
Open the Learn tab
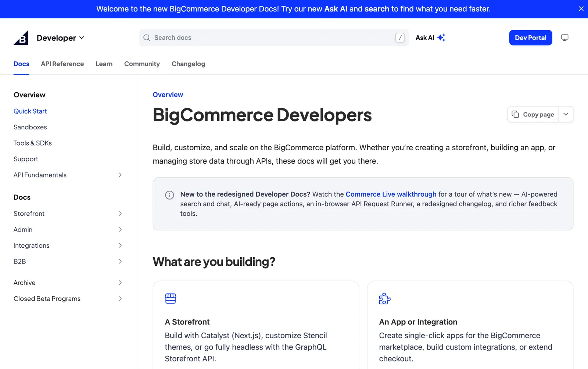point(104,64)
